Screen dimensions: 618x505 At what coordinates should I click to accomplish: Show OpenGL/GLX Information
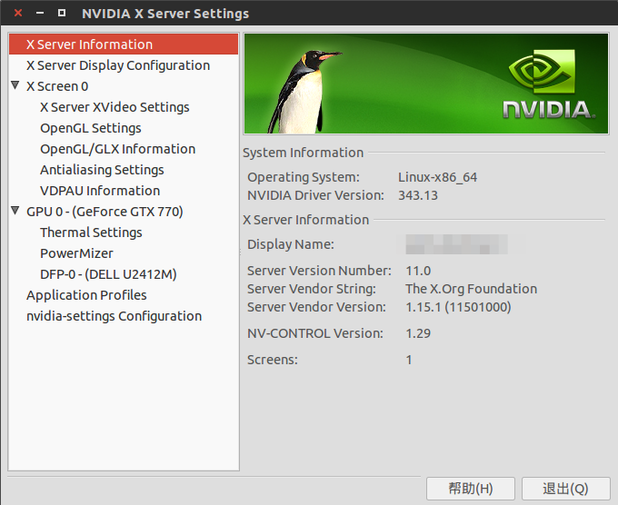pos(117,150)
